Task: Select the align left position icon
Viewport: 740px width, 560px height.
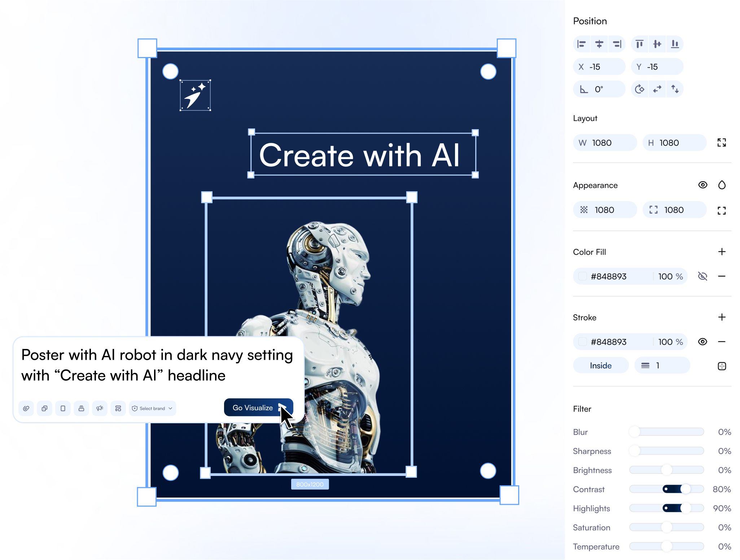Action: [582, 44]
